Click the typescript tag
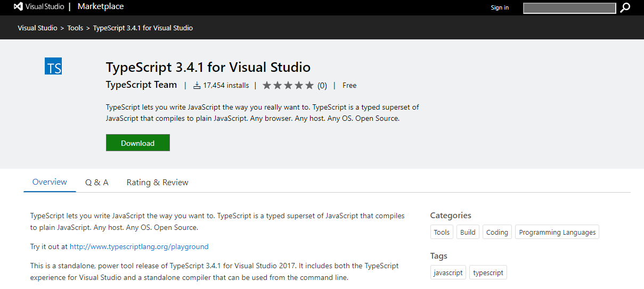 coord(488,273)
